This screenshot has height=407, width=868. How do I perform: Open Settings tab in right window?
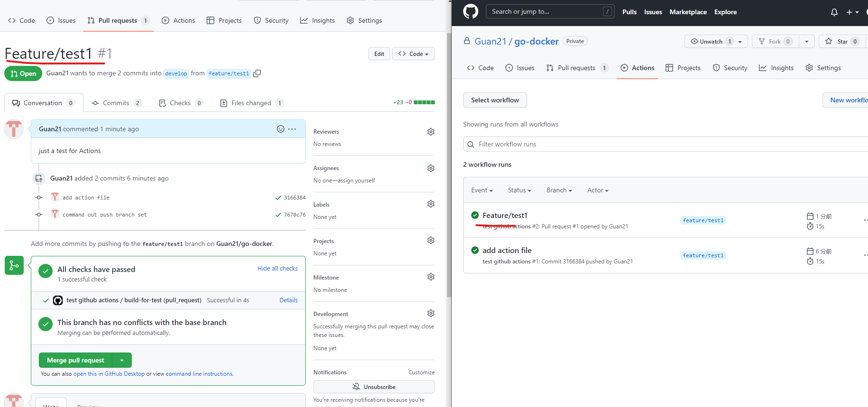click(823, 68)
